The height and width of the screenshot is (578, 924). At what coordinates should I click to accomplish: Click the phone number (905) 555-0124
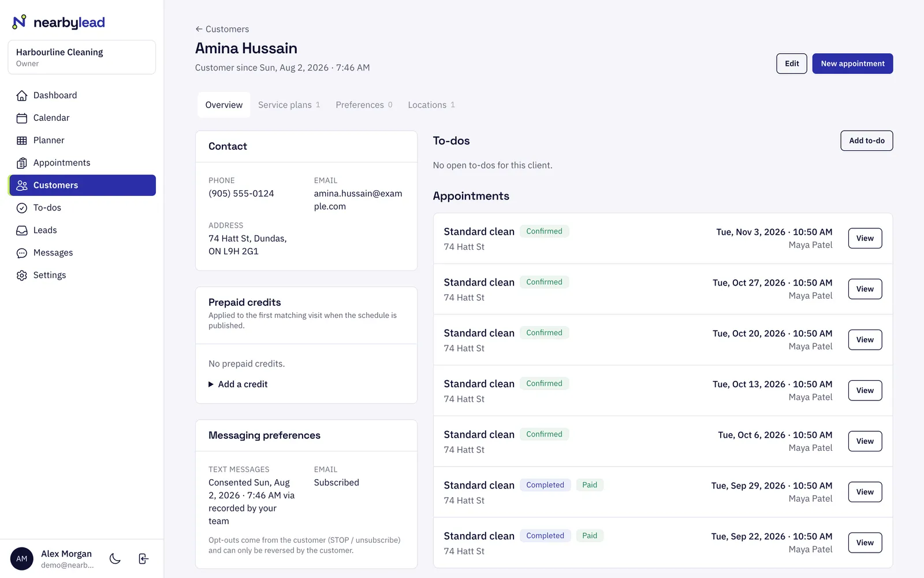[241, 194]
